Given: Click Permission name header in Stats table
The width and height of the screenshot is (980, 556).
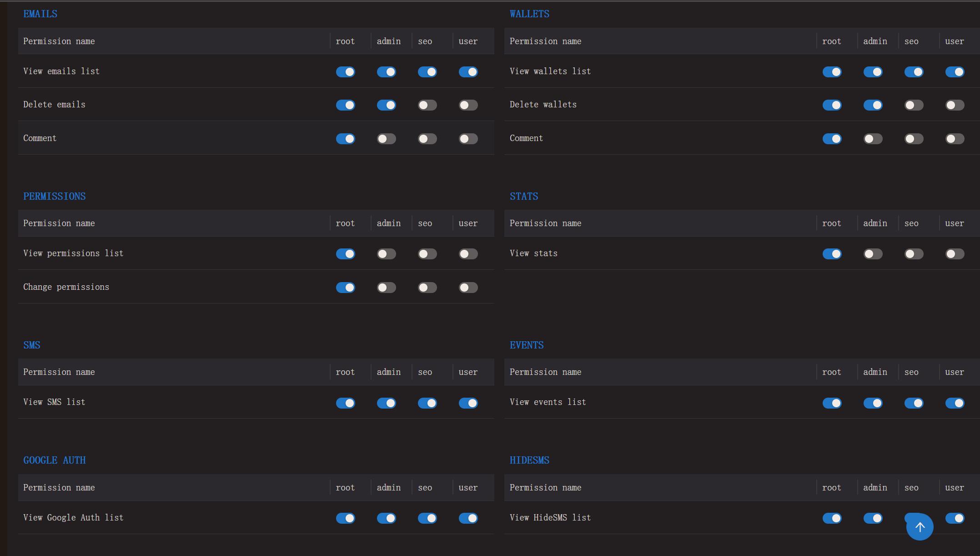Looking at the screenshot, I should pyautogui.click(x=545, y=223).
